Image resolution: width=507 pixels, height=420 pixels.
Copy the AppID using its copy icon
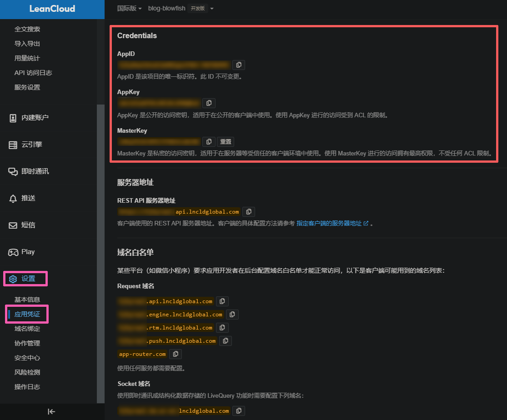239,65
